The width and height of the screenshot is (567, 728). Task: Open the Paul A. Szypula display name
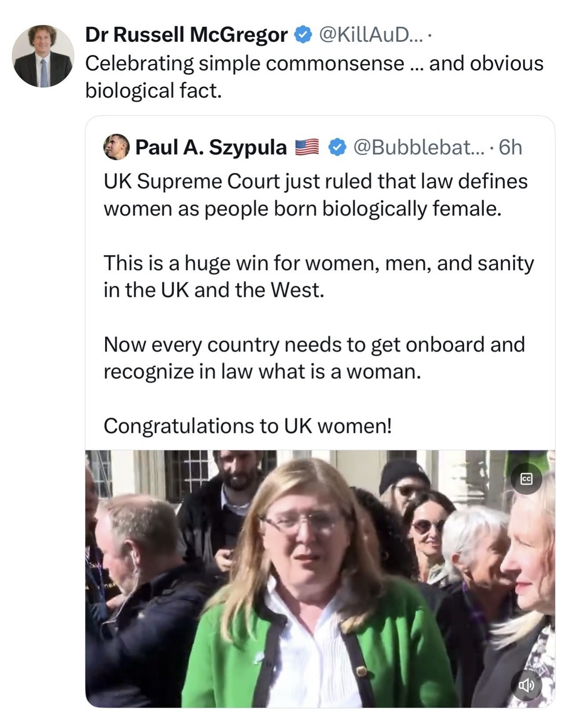(x=211, y=147)
